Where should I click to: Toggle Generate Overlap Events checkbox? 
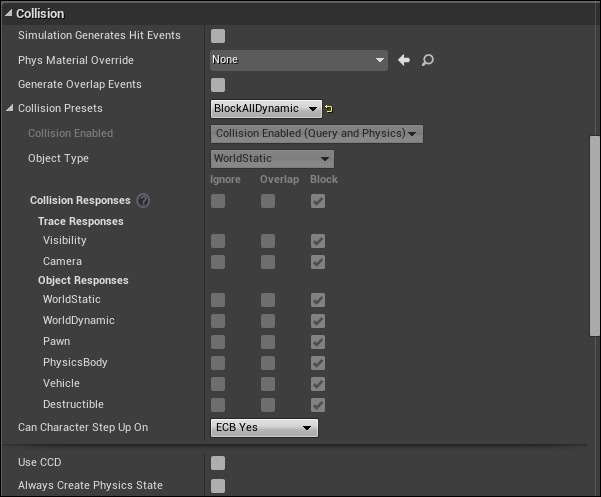pos(218,85)
